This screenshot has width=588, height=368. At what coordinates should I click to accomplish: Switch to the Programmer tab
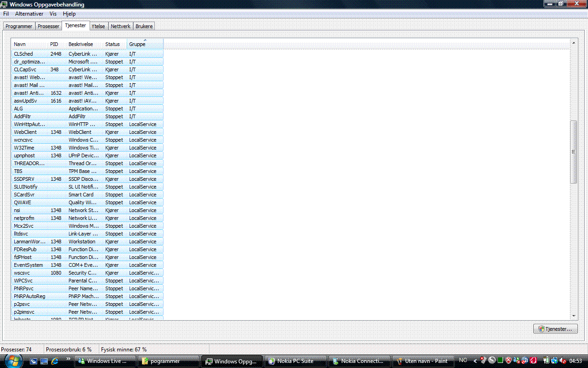19,26
